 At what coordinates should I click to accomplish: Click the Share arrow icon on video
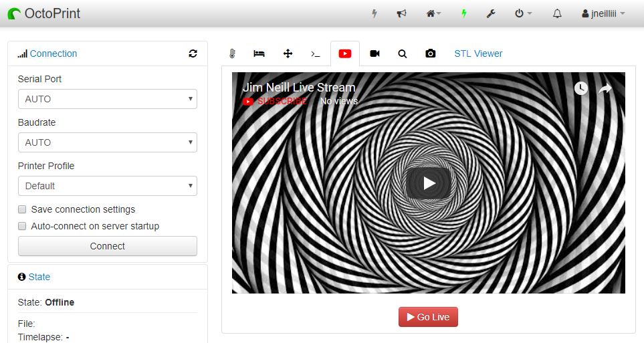tap(605, 88)
